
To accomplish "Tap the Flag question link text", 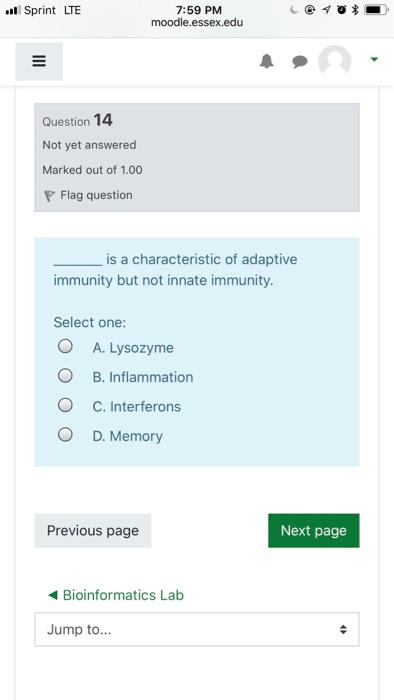I will pos(96,195).
